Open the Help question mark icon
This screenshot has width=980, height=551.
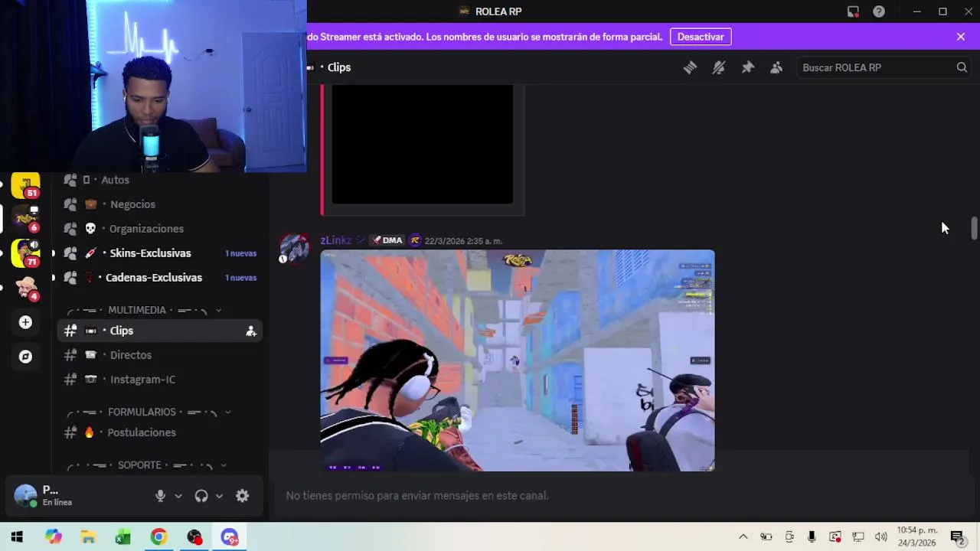[x=879, y=11]
